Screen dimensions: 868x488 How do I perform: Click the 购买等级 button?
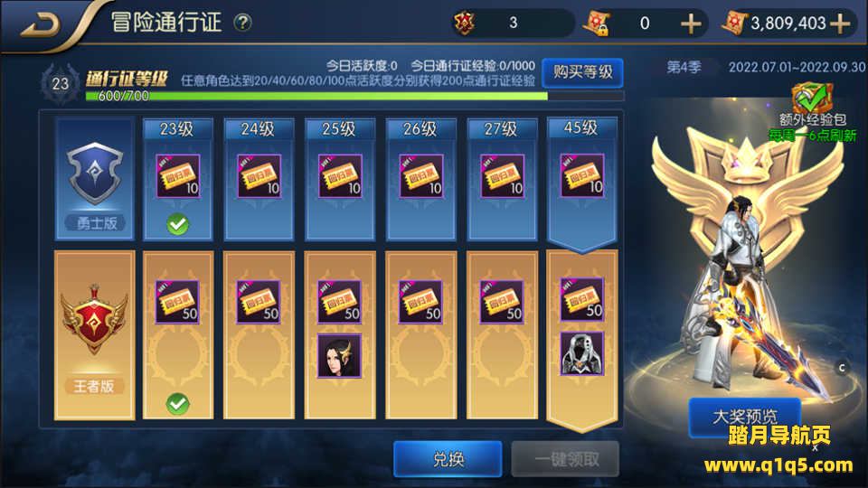point(582,72)
